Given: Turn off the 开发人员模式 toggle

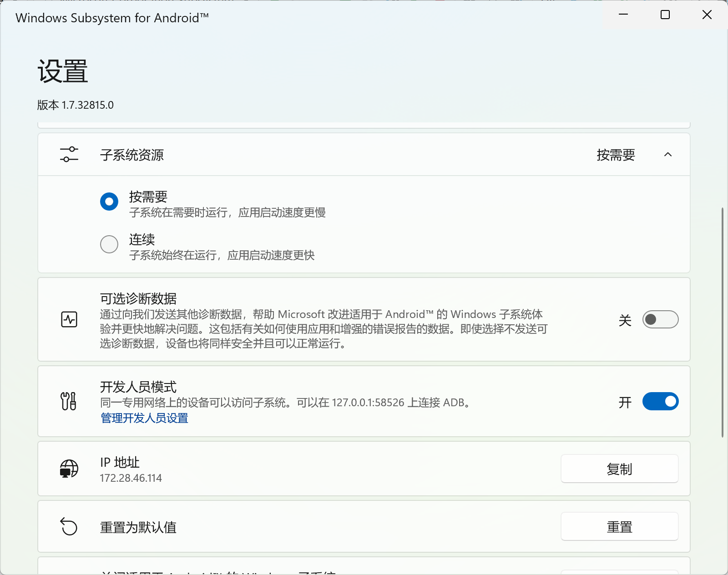Looking at the screenshot, I should (660, 401).
